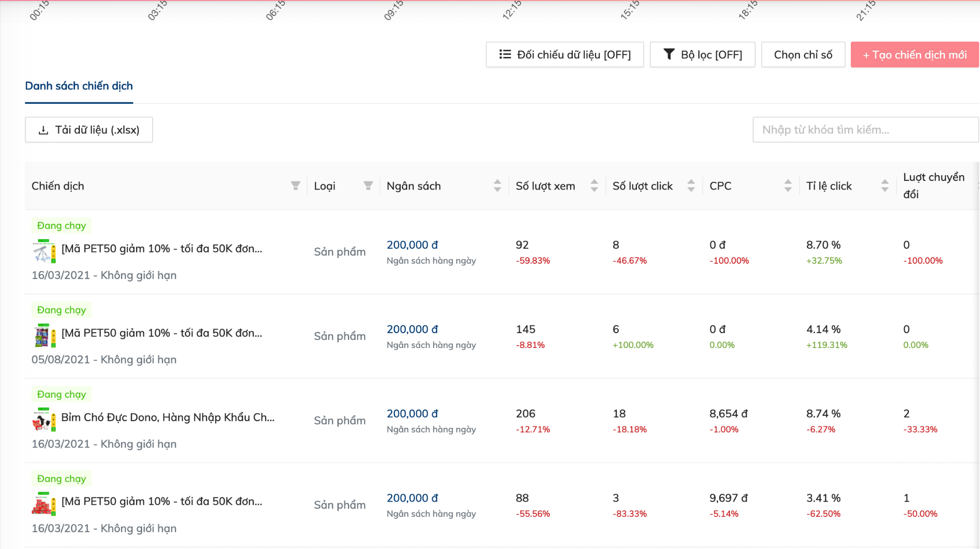Image resolution: width=980 pixels, height=549 pixels.
Task: Click the list icon in Đối chiếu dữ liệu button
Action: click(x=504, y=55)
